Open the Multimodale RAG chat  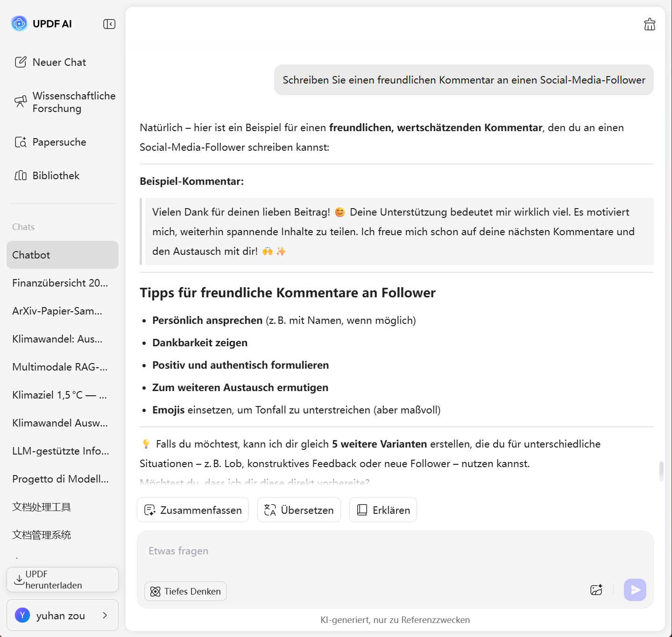pyautogui.click(x=60, y=367)
